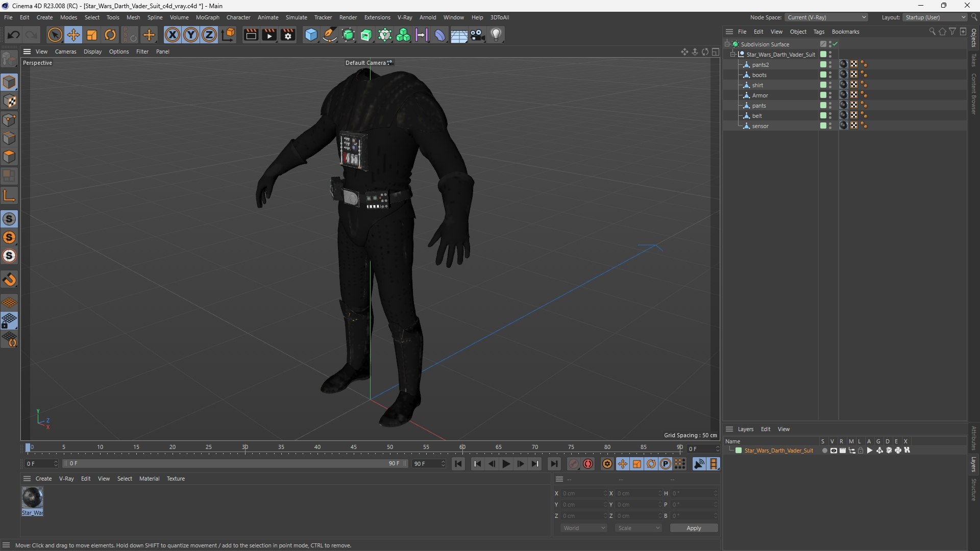Click the Undo arrow icon
980x551 pixels.
(x=14, y=35)
